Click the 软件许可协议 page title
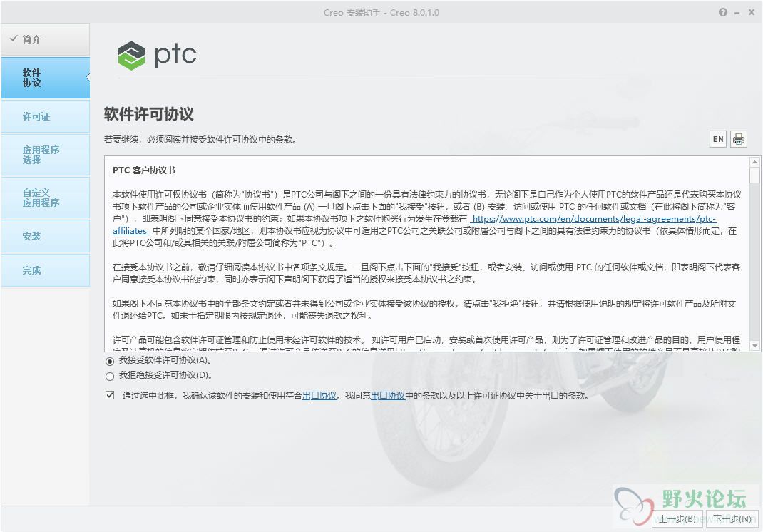This screenshot has width=763, height=532. click(149, 114)
